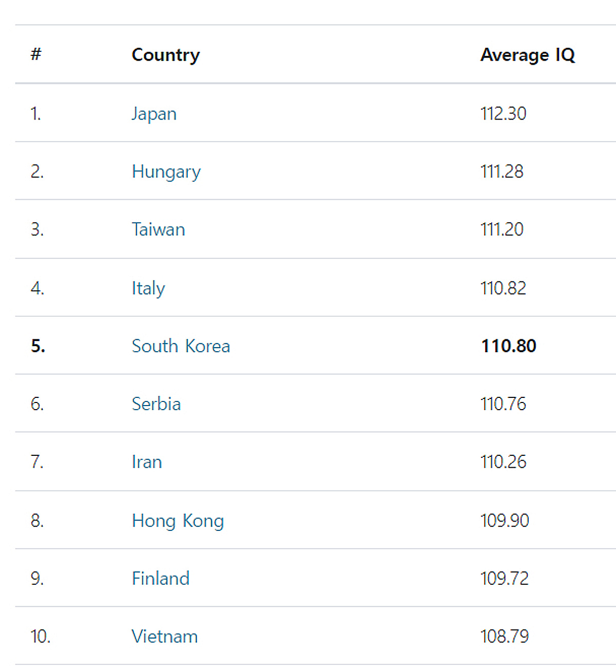Follow the Italy link

[148, 288]
